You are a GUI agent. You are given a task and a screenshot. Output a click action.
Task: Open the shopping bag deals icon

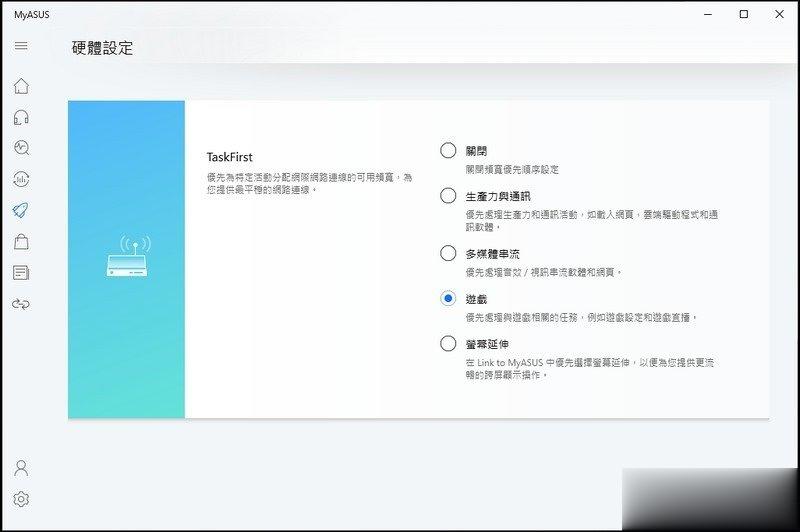tap(21, 241)
